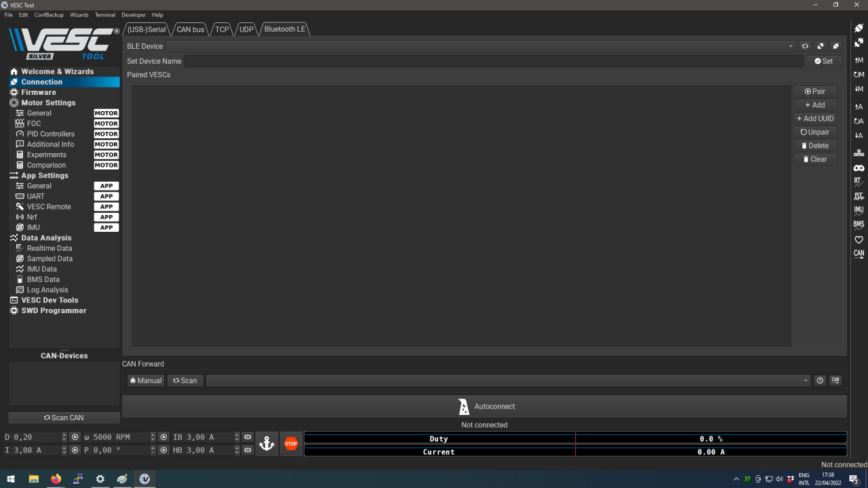The image size is (868, 488).
Task: Open FOC motor settings in sidebar
Action: (x=64, y=123)
